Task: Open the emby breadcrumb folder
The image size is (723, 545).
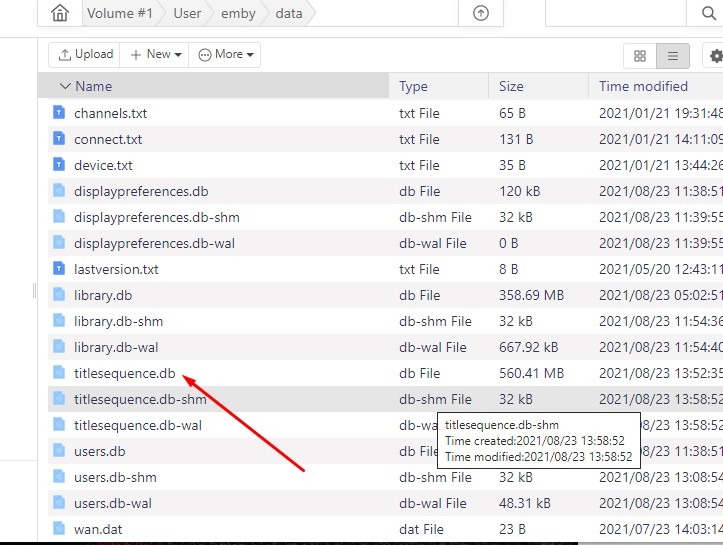Action: pos(238,13)
